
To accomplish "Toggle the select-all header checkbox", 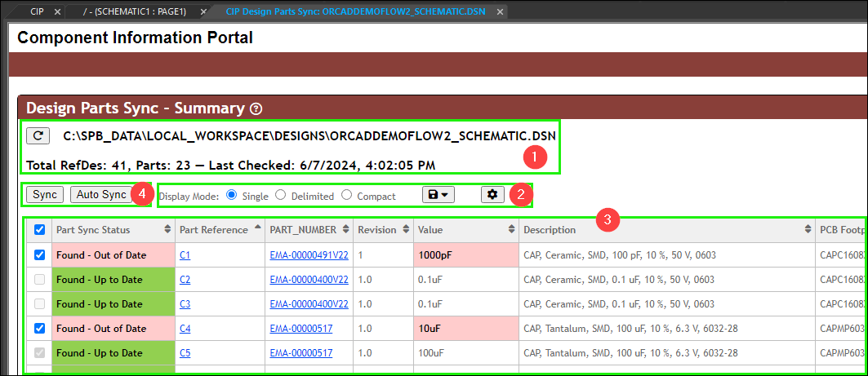I will point(39,229).
